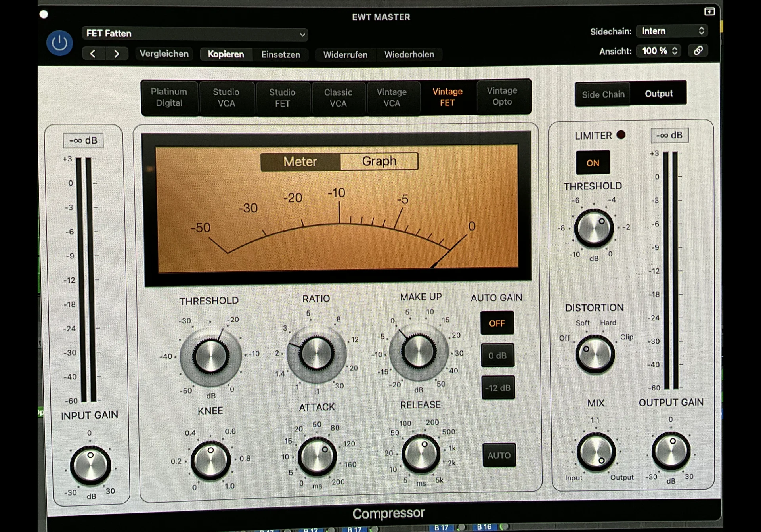Toggle the plugin power bypass button
This screenshot has width=761, height=532.
pyautogui.click(x=59, y=43)
